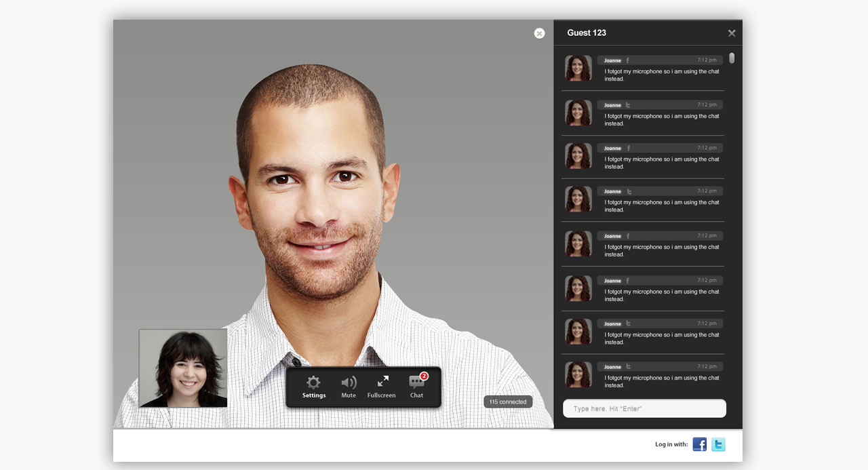This screenshot has height=470, width=868.
Task: Click the 'Type here' chat input field
Action: coord(644,408)
